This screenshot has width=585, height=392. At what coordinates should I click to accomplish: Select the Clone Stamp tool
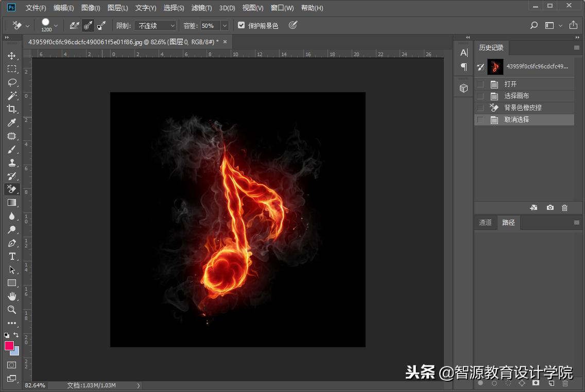(11, 162)
